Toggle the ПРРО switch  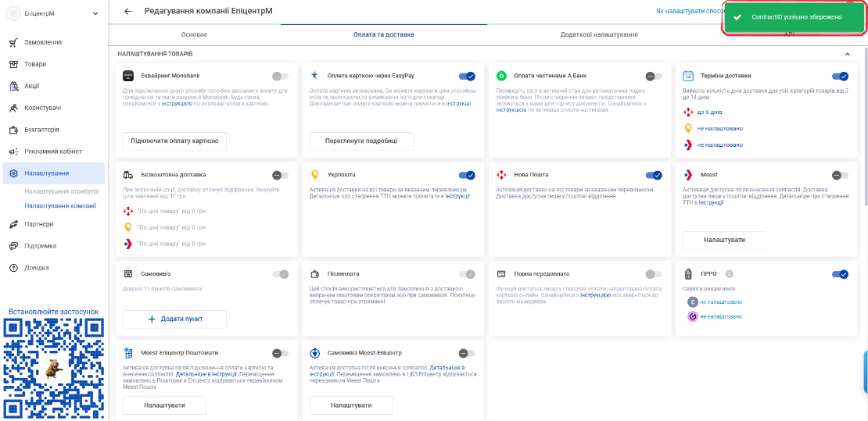(x=841, y=274)
